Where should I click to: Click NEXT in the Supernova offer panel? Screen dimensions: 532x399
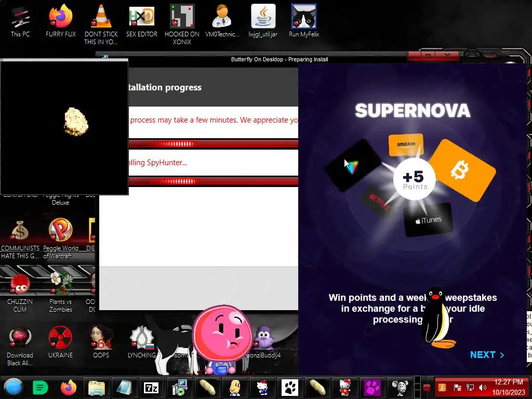tap(487, 355)
